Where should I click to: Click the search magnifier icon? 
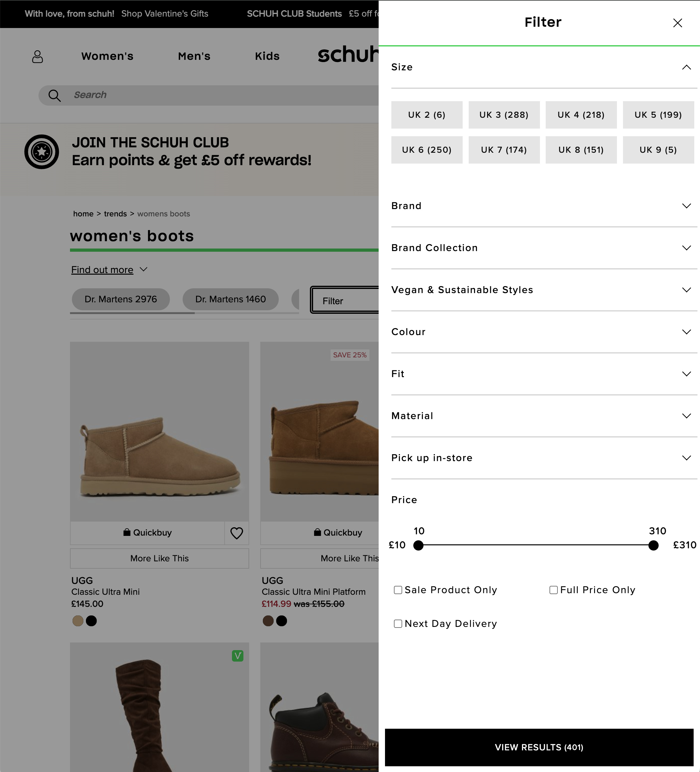pos(54,95)
